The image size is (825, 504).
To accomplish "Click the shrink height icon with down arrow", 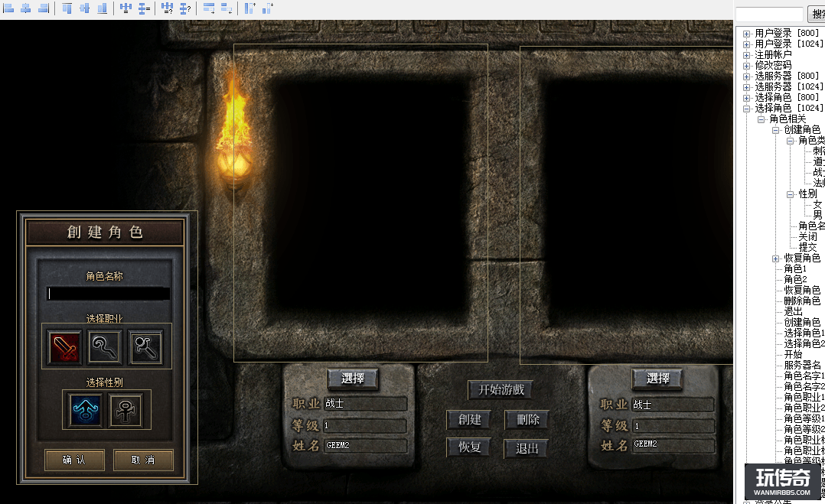I will tap(268, 8).
